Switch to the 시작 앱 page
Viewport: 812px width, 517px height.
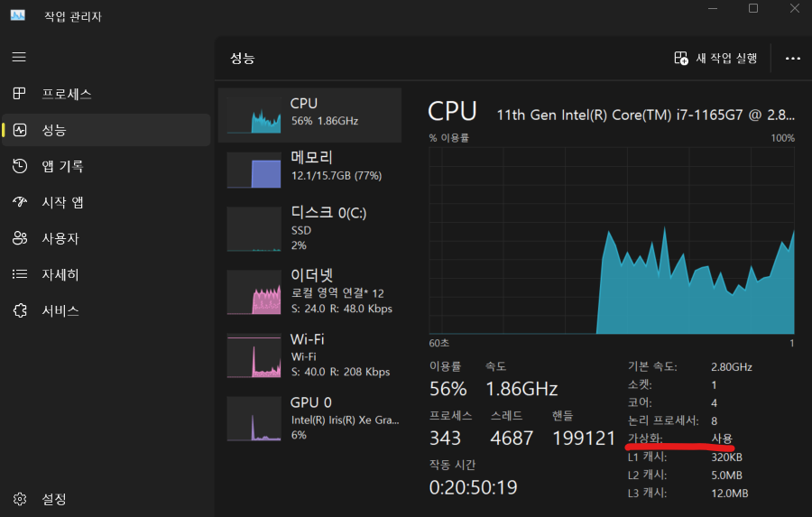62,202
